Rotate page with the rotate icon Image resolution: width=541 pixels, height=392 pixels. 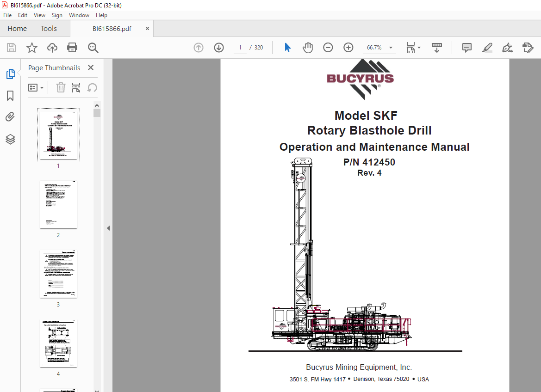pyautogui.click(x=92, y=87)
